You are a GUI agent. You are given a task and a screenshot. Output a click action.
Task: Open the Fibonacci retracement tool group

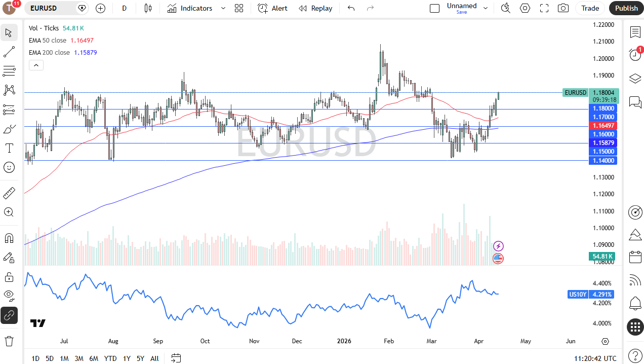pos(9,70)
